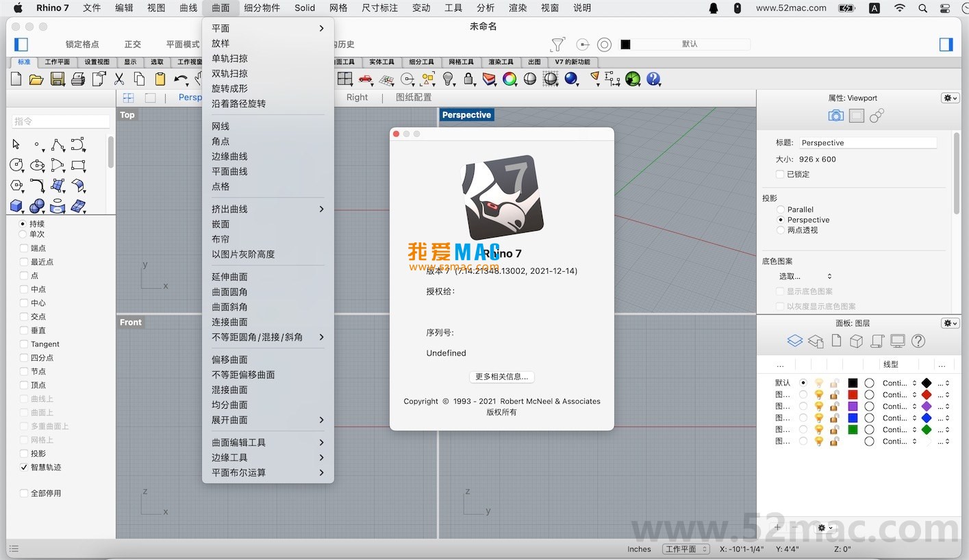
Task: Choose the circle drawing tool
Action: 16,164
